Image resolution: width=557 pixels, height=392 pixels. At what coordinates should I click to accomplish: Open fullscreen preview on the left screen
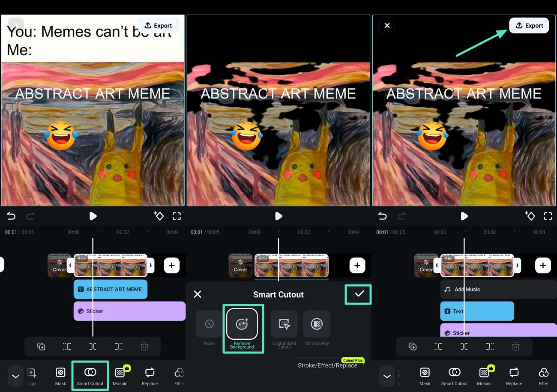tap(177, 216)
